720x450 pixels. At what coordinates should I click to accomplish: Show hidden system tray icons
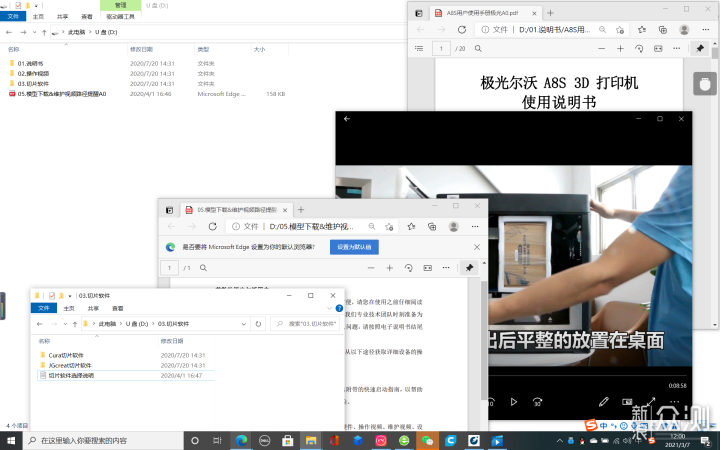point(560,441)
